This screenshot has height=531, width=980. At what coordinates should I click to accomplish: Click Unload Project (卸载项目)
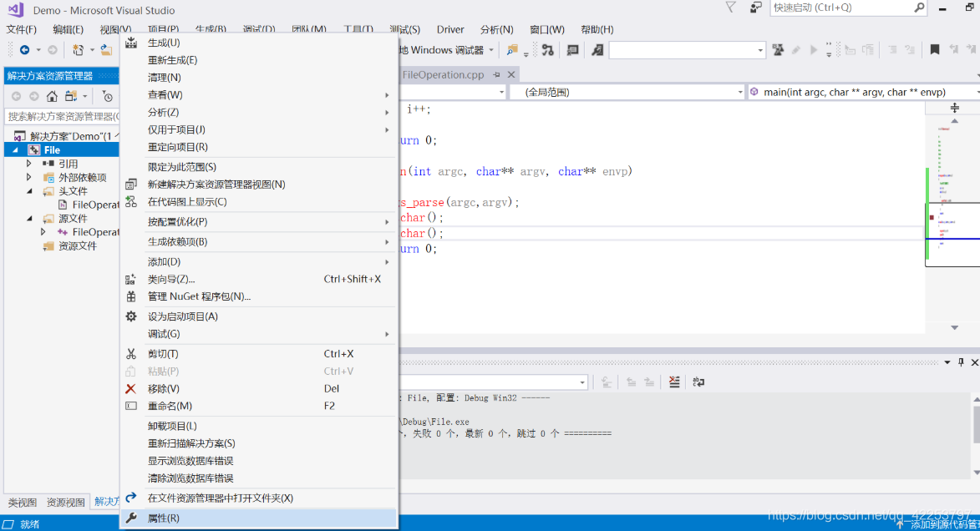[x=259, y=426]
